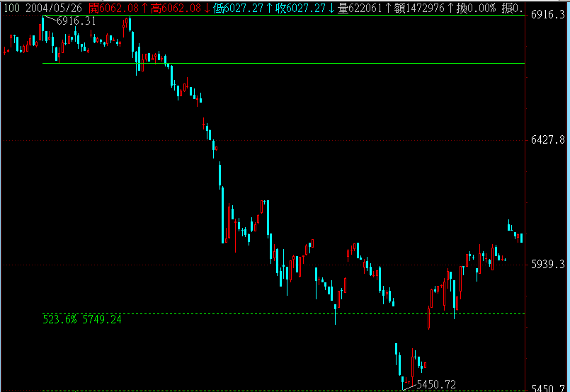Click the turnover rate 0.00% value
This screenshot has width=570, height=392.
coord(481,8)
